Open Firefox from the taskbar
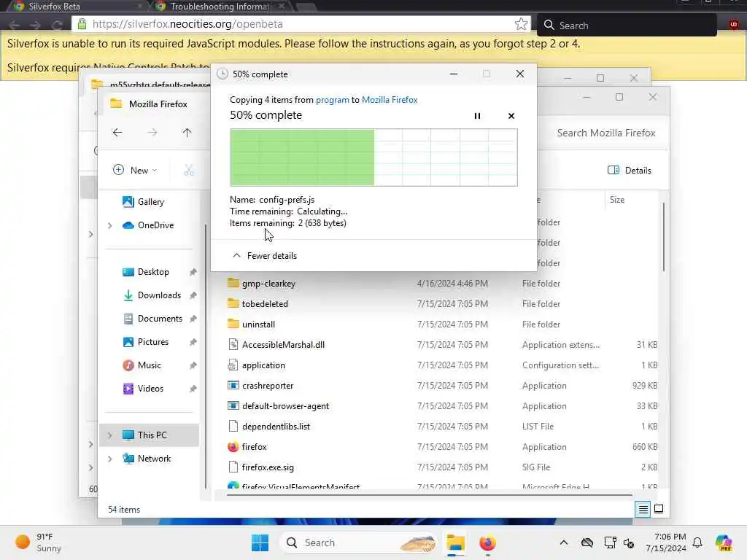This screenshot has width=747, height=560. point(487,542)
